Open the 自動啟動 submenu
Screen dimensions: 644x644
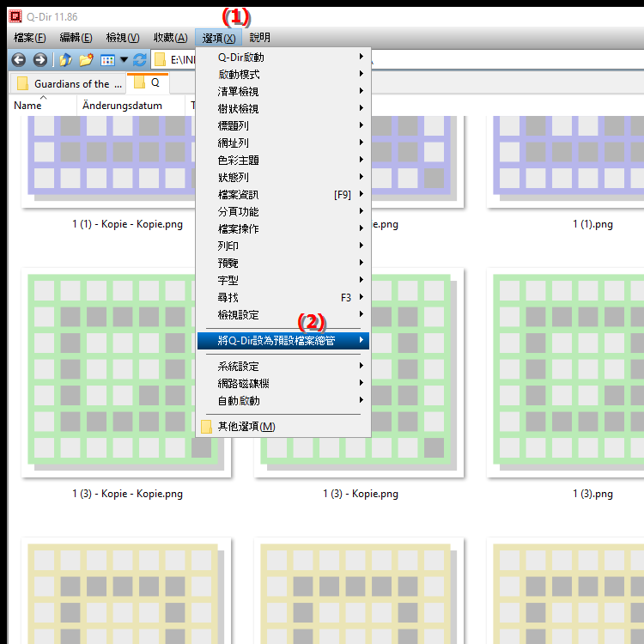tap(283, 401)
